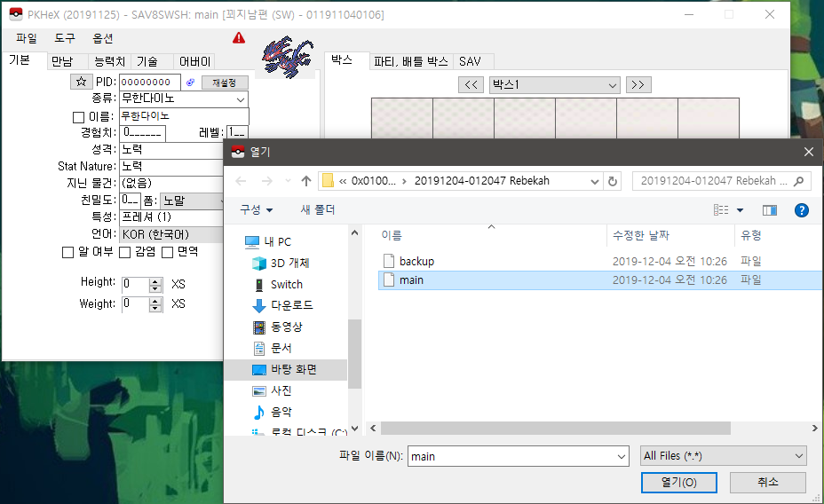Click the up-folder arrow in Open dialog
This screenshot has width=824, height=504.
click(306, 181)
